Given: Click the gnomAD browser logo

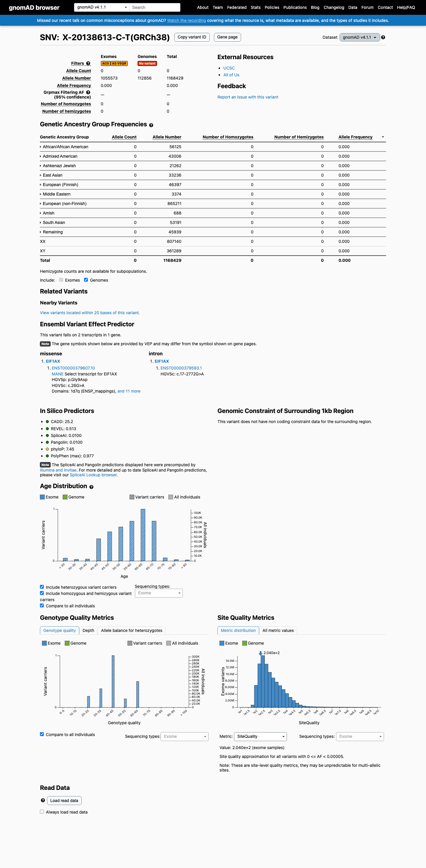Looking at the screenshot, I should pos(34,7).
